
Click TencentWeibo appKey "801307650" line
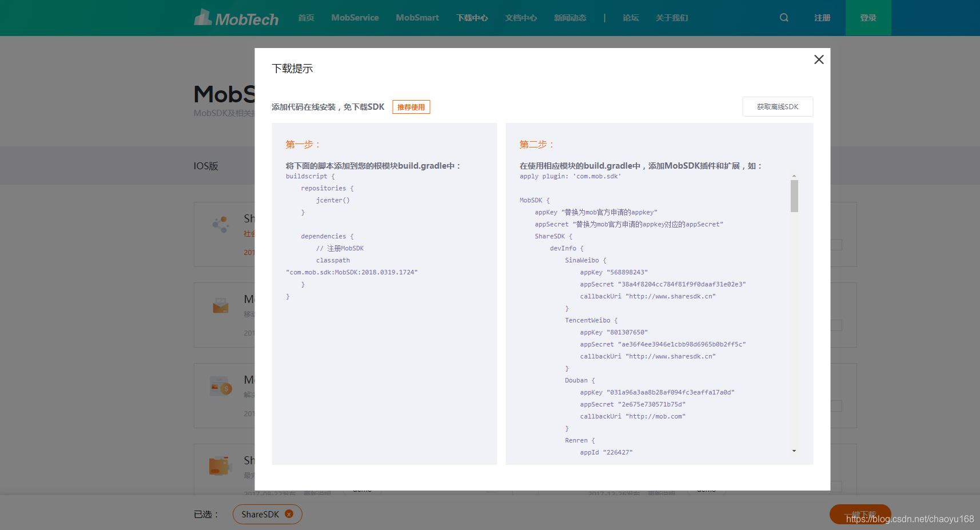click(614, 332)
